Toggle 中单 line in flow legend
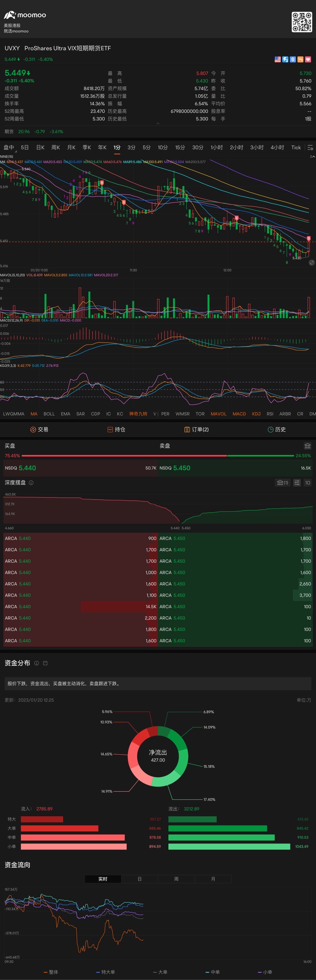Image resolution: width=316 pixels, height=980 pixels. point(213,972)
